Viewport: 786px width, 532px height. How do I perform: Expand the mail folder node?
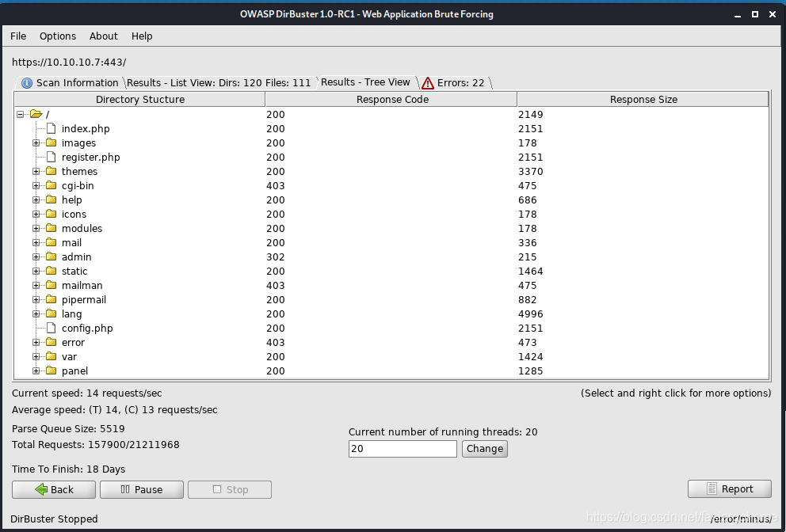coord(36,242)
